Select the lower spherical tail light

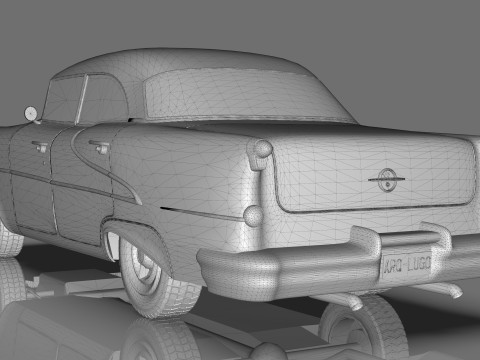tap(253, 216)
